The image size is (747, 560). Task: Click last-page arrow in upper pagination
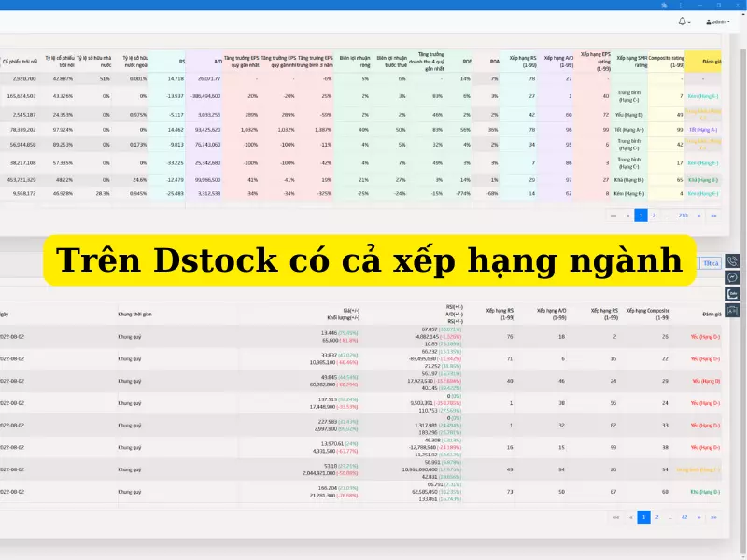pos(713,216)
